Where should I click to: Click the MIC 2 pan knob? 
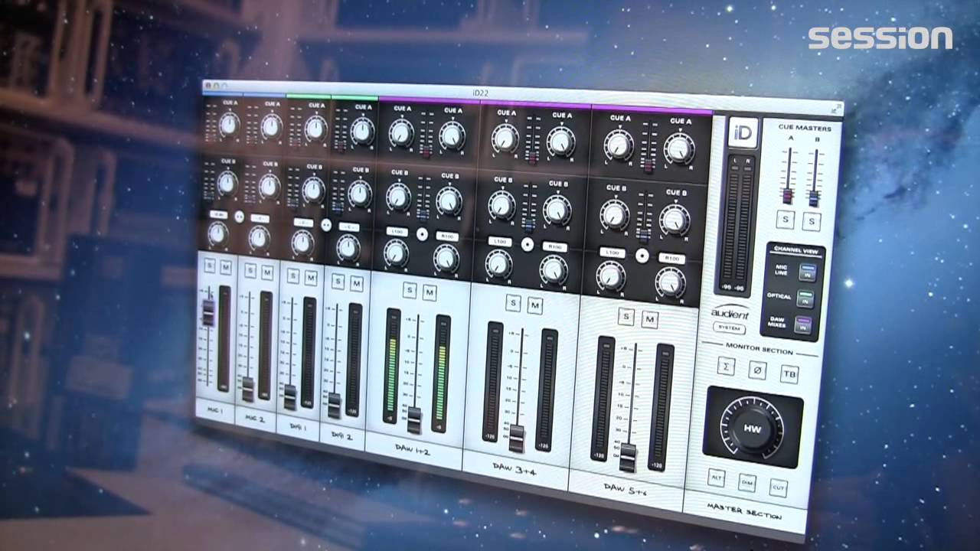pos(259,238)
